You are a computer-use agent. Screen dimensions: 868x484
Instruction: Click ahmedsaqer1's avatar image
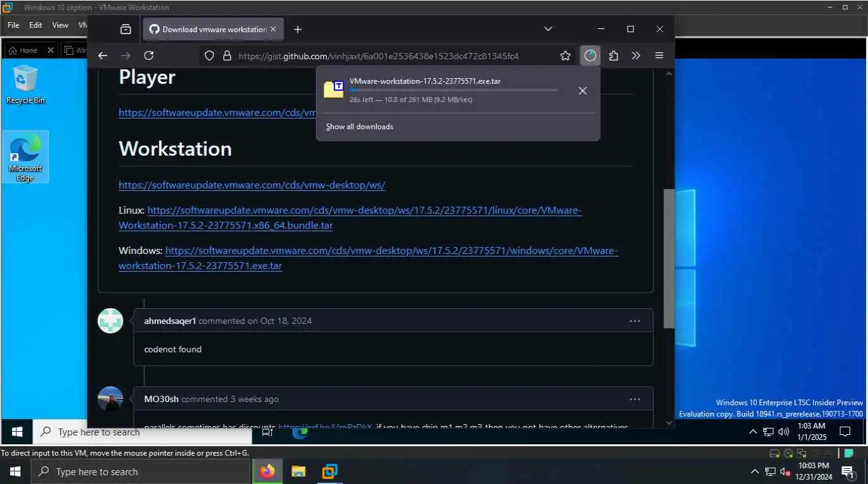[x=110, y=321]
